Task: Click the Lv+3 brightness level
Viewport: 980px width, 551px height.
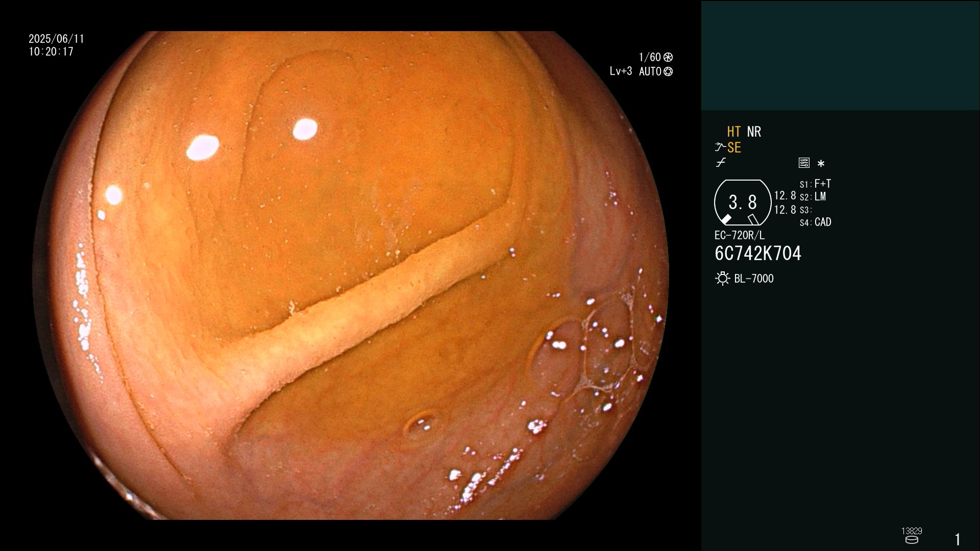Action: (621, 71)
